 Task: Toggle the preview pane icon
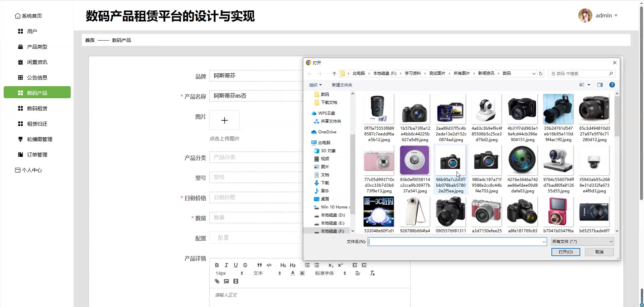coord(600,85)
